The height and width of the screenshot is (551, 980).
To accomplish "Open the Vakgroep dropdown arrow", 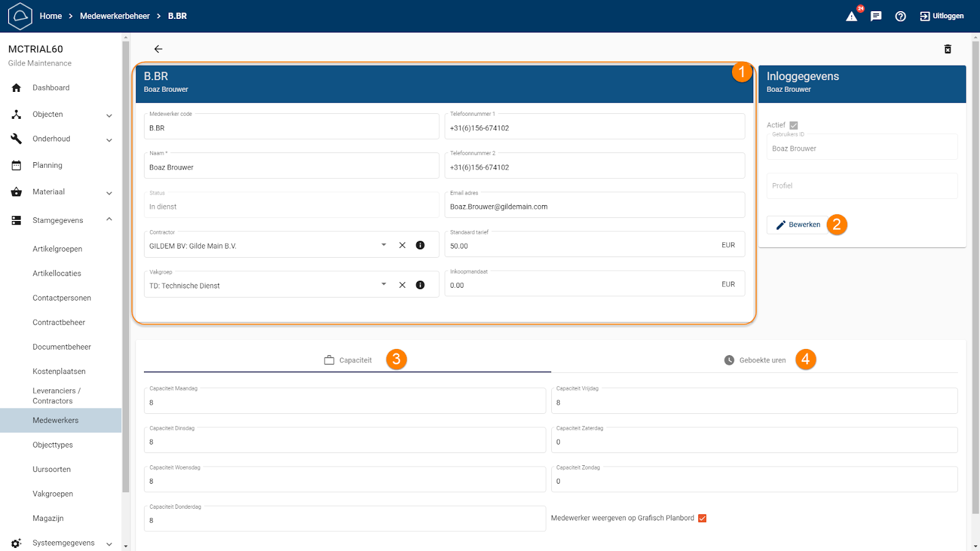I will coord(384,284).
